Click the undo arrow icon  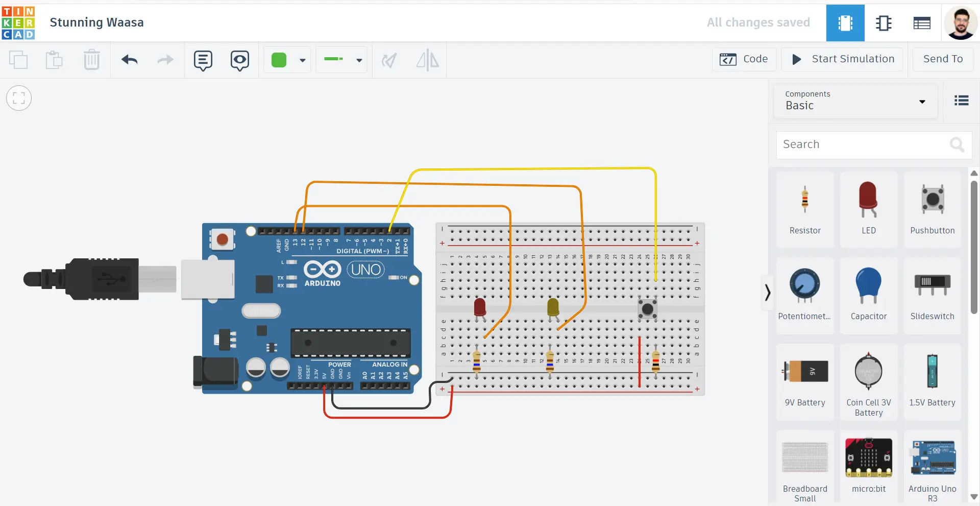pyautogui.click(x=130, y=60)
